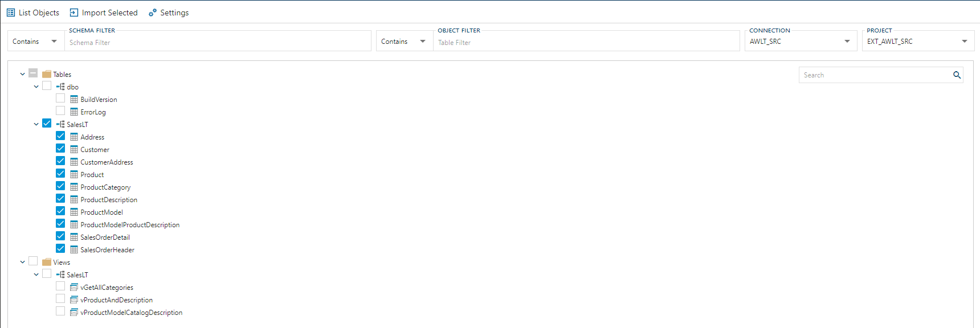Click the Import Selected arrow icon
The image size is (980, 328).
(74, 13)
